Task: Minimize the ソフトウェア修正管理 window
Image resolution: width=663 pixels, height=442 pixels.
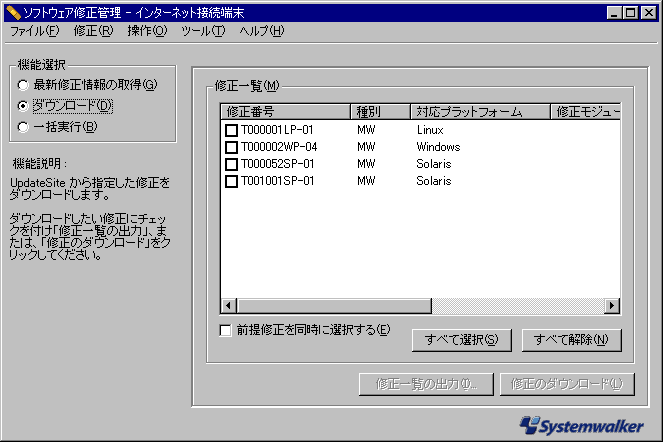Action: pos(614,13)
